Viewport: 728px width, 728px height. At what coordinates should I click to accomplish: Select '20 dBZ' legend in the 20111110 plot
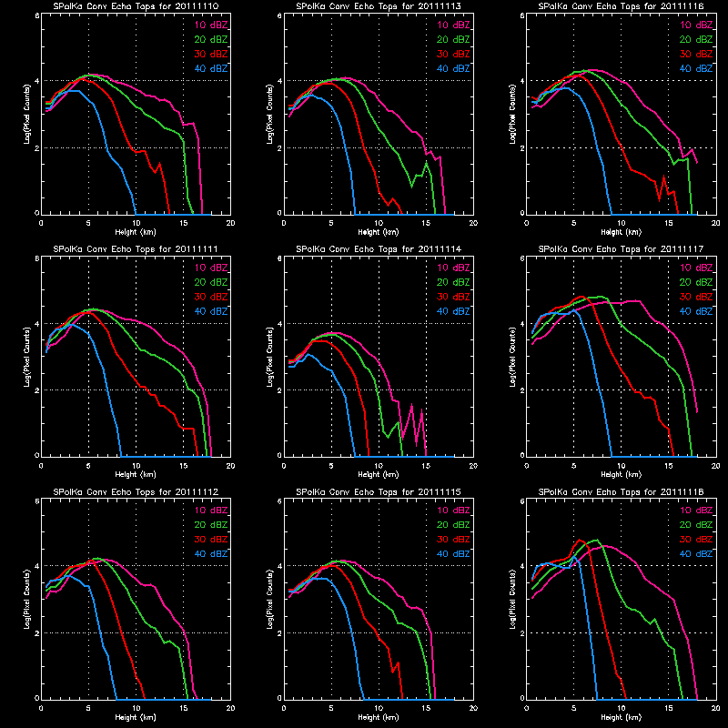point(211,39)
